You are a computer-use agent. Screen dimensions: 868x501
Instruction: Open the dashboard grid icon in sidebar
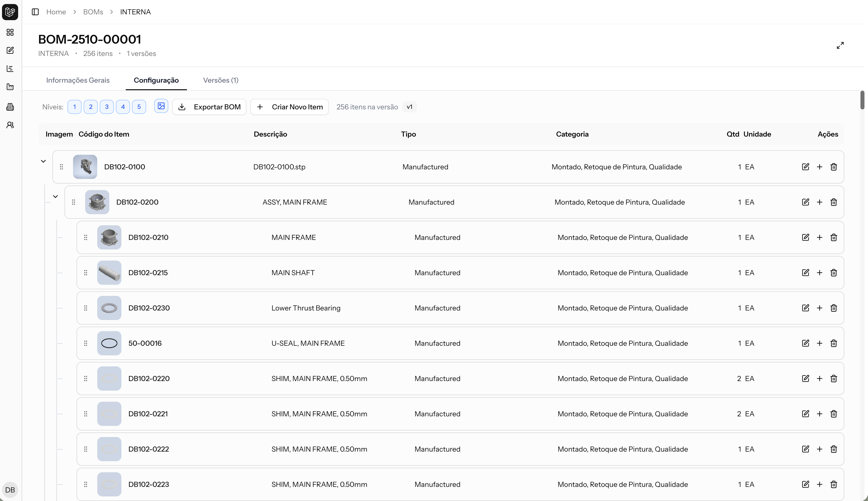coord(10,32)
